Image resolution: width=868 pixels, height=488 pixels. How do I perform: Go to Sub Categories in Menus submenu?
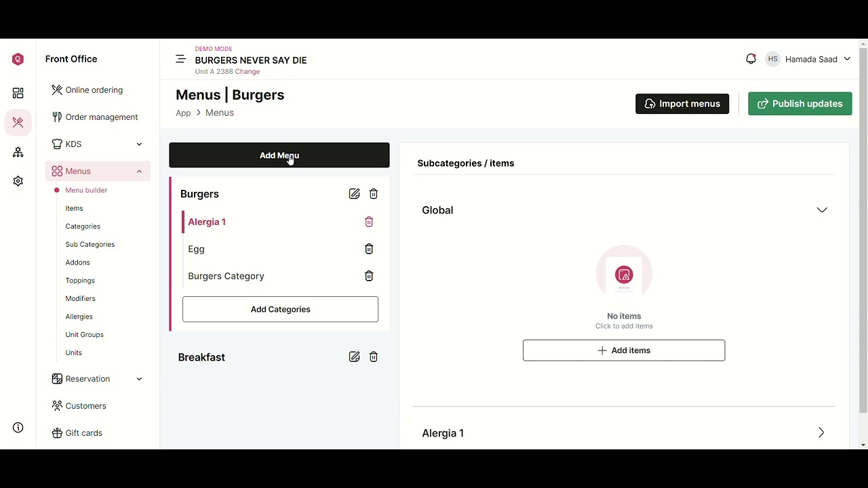pos(90,245)
